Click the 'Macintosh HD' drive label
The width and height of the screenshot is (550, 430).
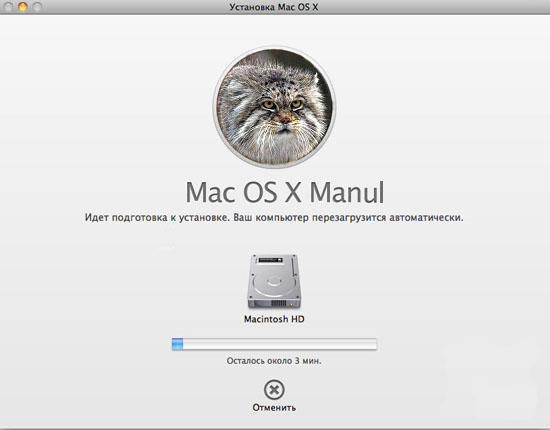pyautogui.click(x=274, y=319)
